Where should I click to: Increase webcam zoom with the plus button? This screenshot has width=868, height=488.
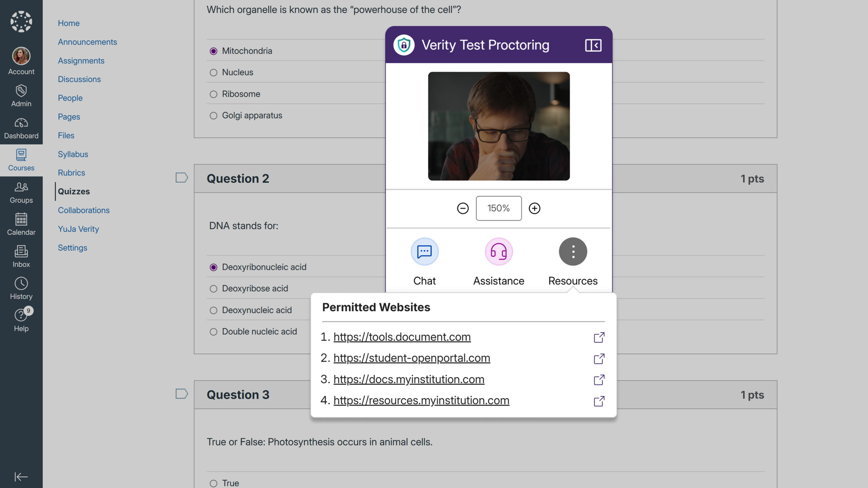(x=534, y=208)
